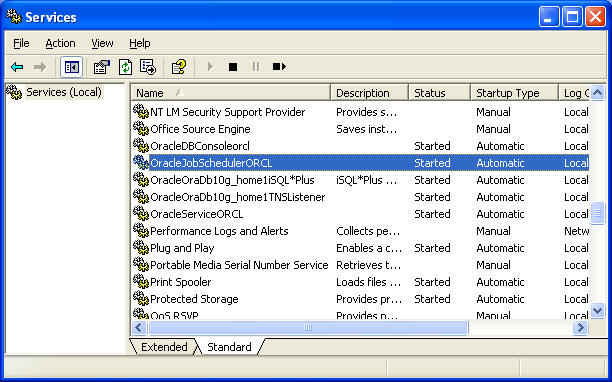Click the gear icon beside Plug and Play

click(141, 247)
